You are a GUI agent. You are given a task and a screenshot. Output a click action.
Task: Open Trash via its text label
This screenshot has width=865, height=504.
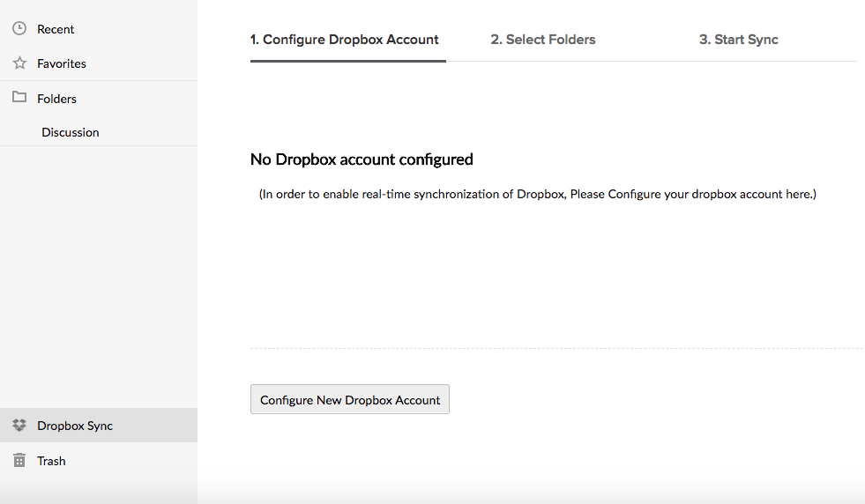[51, 461]
